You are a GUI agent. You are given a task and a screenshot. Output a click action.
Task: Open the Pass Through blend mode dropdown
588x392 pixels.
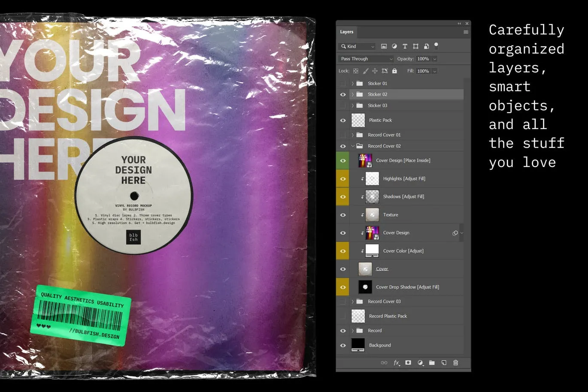365,59
